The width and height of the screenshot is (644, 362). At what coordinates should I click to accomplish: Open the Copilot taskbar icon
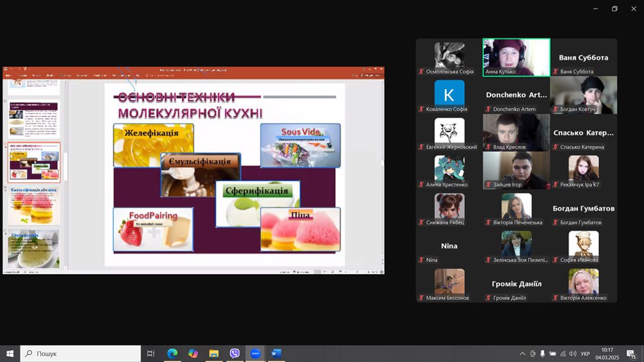(193, 353)
